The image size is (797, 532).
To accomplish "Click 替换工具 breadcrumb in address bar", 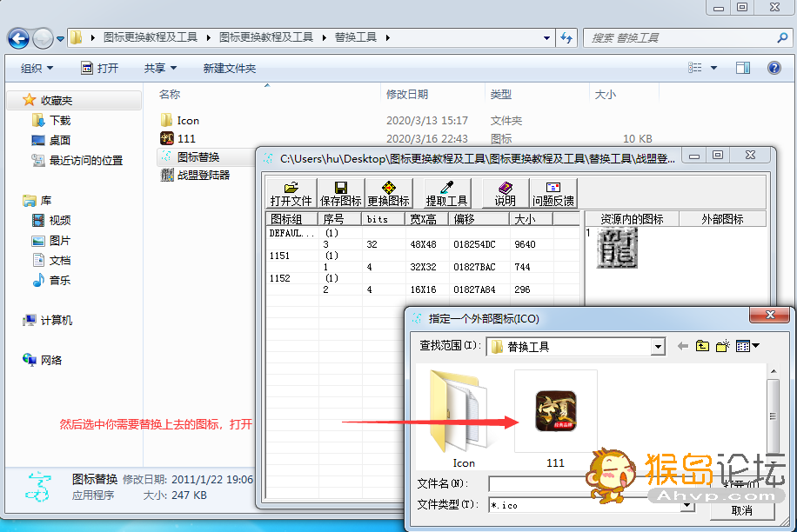I will click(x=355, y=37).
